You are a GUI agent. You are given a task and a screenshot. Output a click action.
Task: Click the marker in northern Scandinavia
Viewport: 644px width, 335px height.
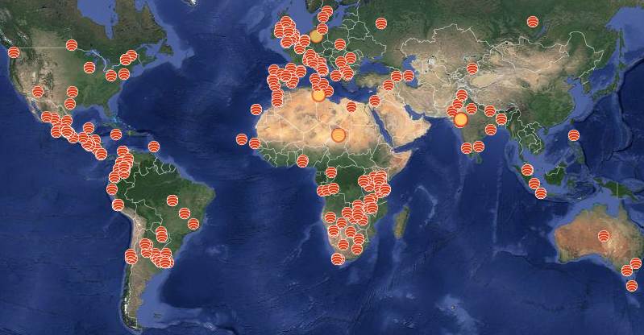pos(327,11)
